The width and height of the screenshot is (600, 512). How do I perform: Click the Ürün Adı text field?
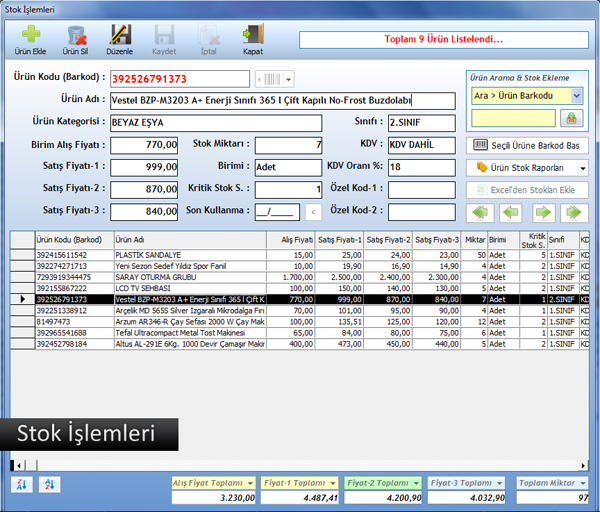tap(283, 101)
